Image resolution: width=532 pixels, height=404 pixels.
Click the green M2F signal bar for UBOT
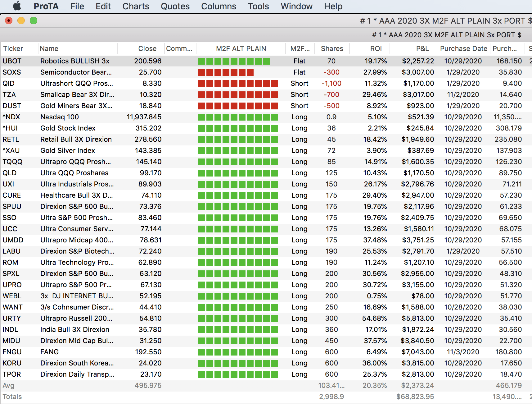234,61
